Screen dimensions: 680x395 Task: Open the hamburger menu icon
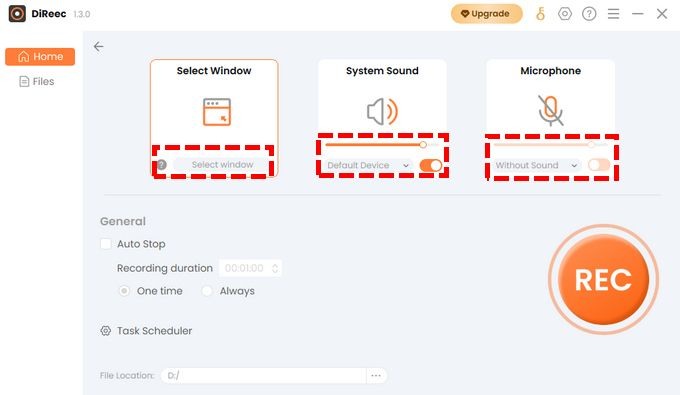click(x=613, y=14)
